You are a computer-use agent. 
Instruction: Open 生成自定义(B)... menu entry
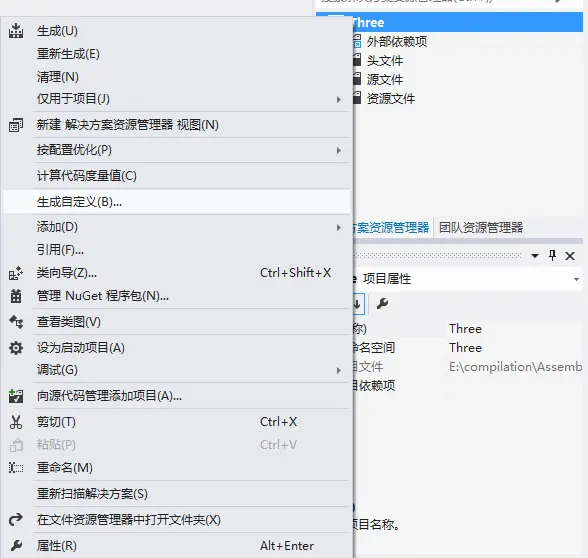click(x=176, y=202)
